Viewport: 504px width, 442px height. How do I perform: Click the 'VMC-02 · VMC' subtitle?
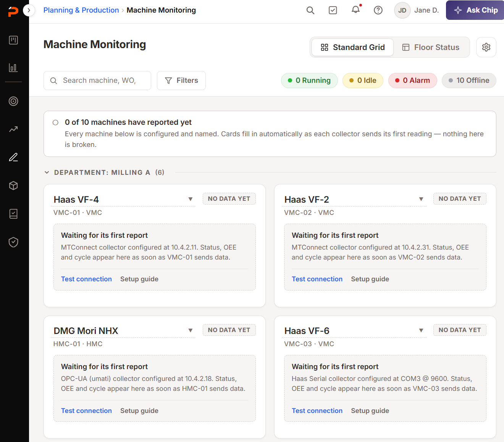coord(309,213)
